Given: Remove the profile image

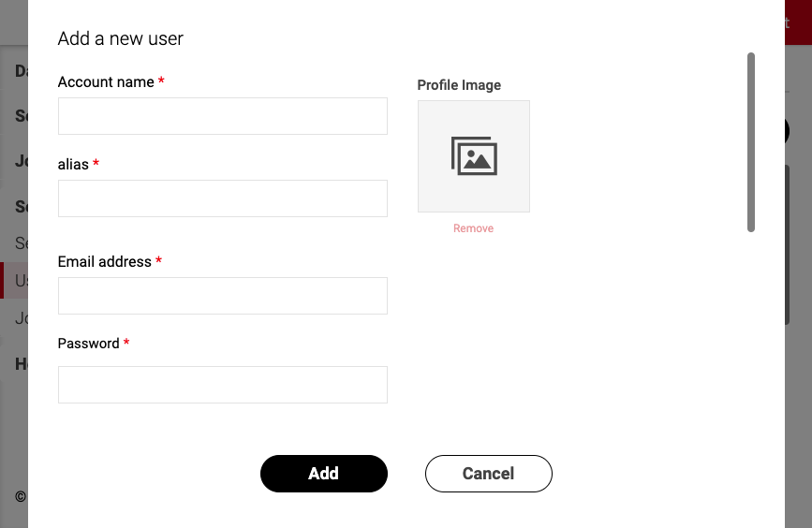Looking at the screenshot, I should 473,228.
